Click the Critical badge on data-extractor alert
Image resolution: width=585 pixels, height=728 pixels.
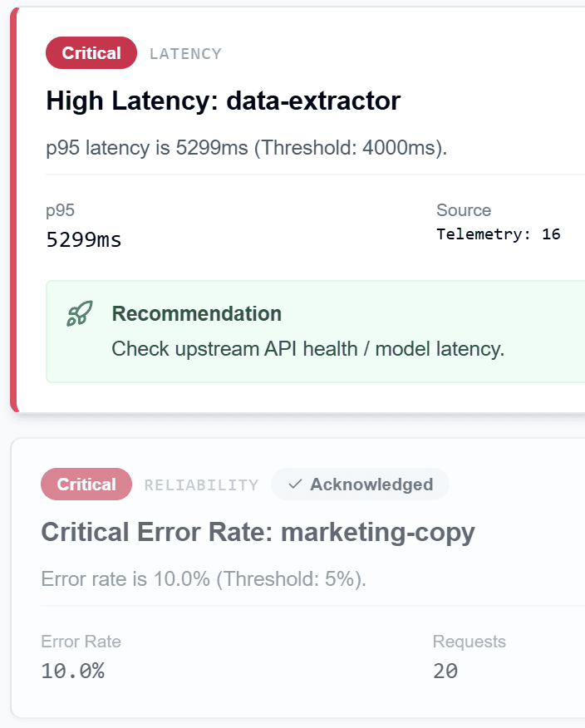(91, 53)
